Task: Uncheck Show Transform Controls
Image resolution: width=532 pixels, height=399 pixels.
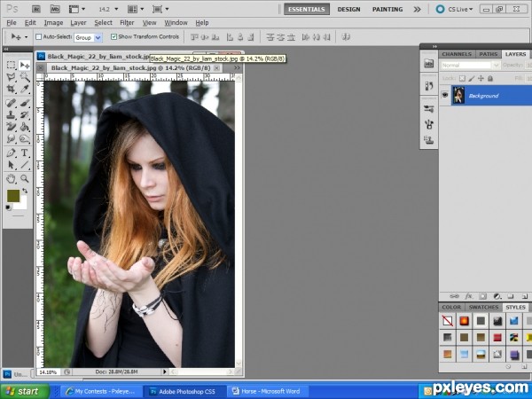Action: [114, 36]
